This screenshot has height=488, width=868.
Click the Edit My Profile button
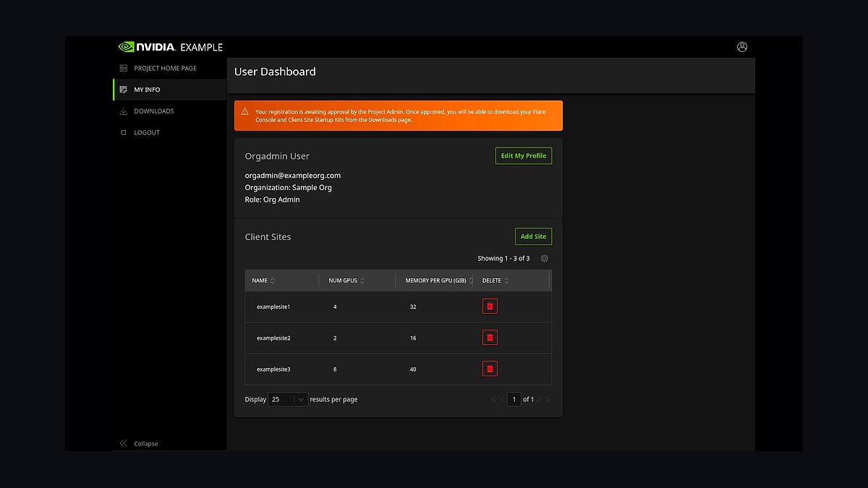click(524, 156)
